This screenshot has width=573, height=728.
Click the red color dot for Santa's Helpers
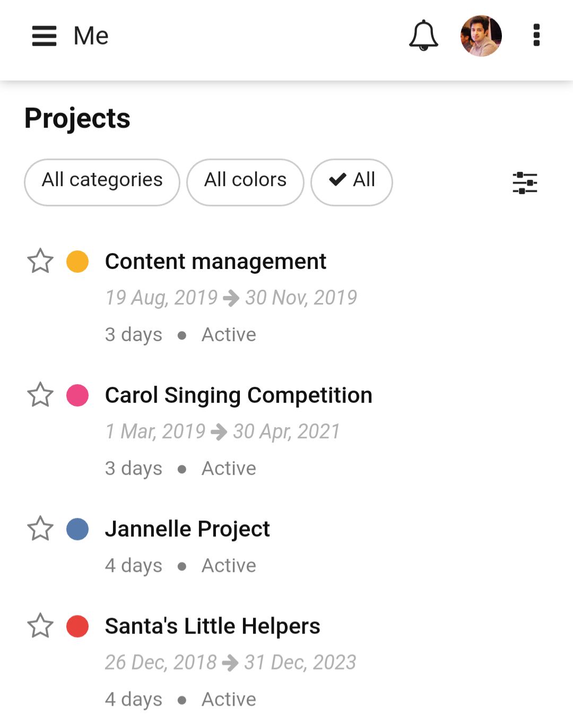click(x=77, y=626)
